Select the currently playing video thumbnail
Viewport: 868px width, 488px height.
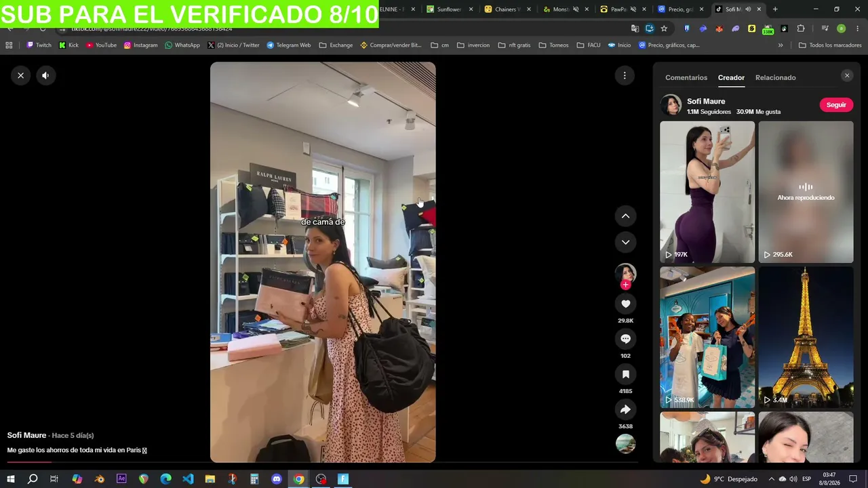pos(806,192)
